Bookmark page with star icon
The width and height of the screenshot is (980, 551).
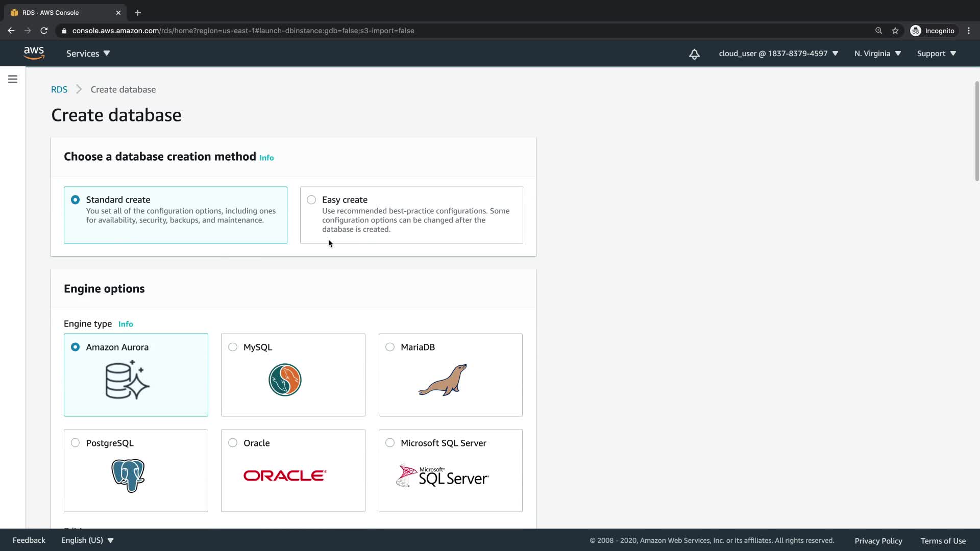[x=895, y=31]
